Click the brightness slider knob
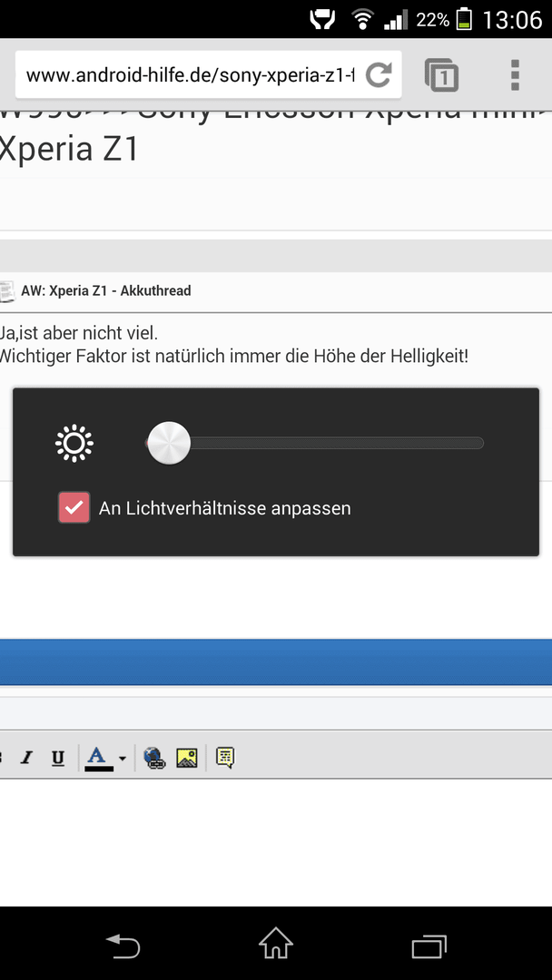 (169, 443)
